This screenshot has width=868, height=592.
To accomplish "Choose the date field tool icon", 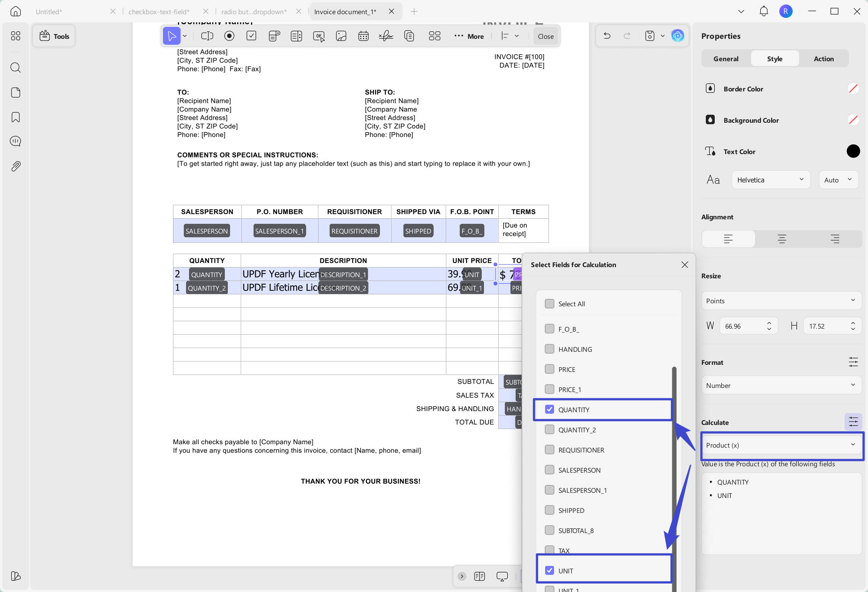I will [363, 36].
